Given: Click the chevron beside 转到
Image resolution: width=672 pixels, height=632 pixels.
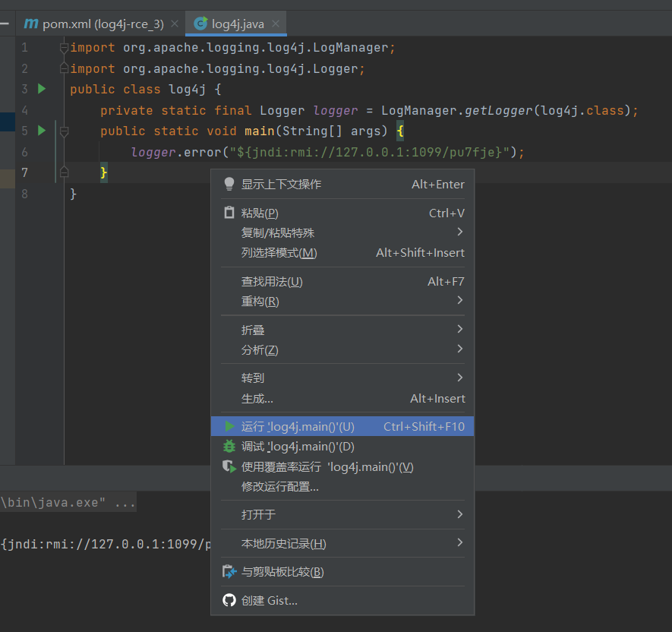Looking at the screenshot, I should [460, 378].
